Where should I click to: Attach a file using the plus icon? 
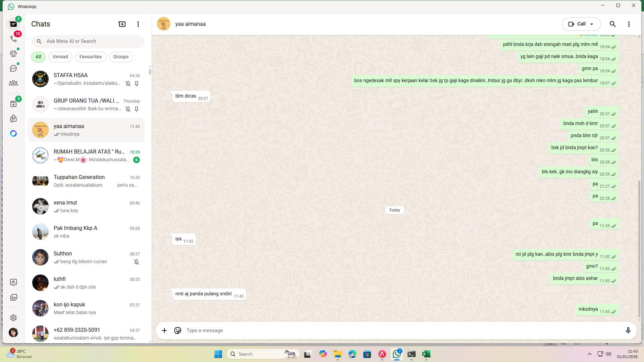point(164,330)
